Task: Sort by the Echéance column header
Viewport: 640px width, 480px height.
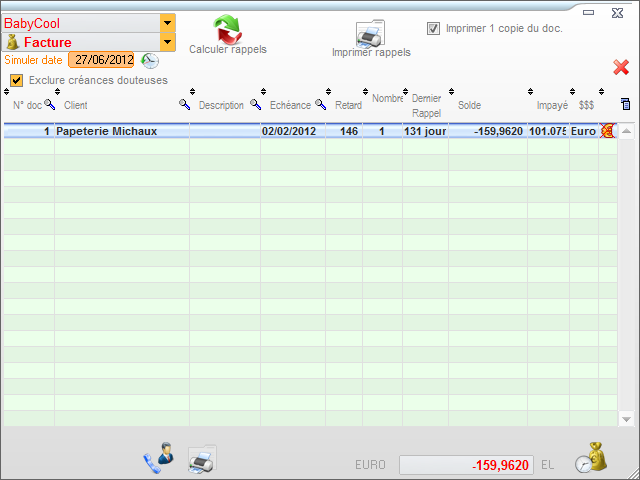Action: (290, 105)
